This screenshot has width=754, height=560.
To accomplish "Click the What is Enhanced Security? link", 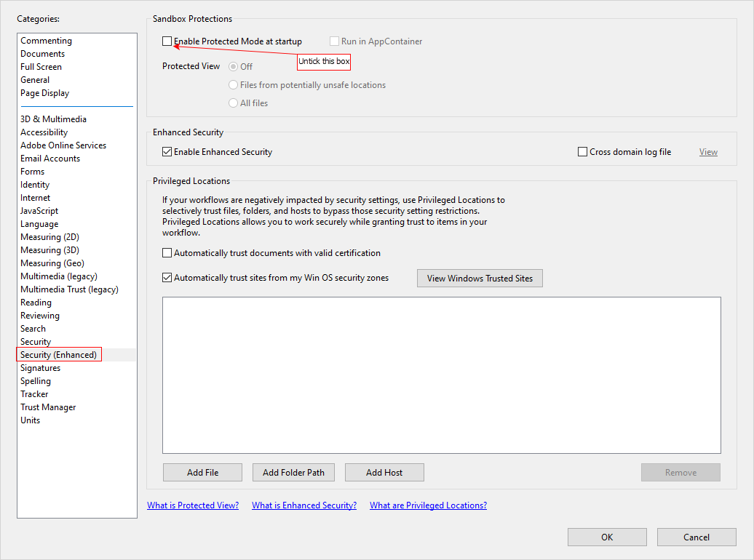I will click(304, 505).
